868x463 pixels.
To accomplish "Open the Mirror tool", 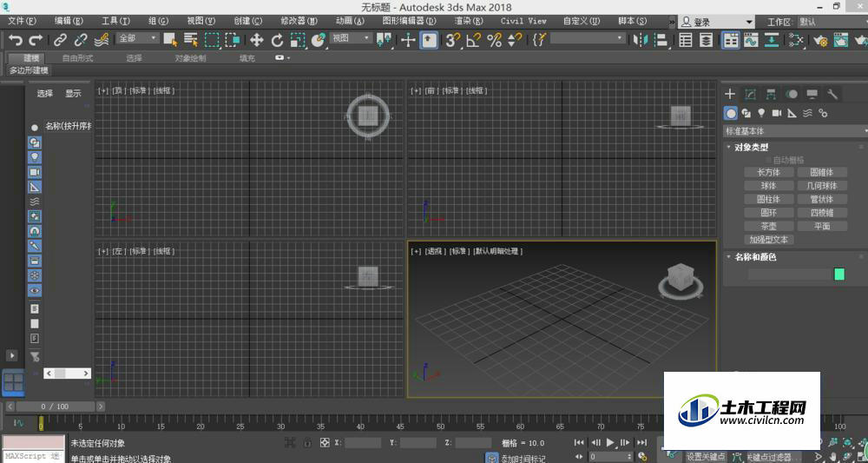I will (x=641, y=40).
